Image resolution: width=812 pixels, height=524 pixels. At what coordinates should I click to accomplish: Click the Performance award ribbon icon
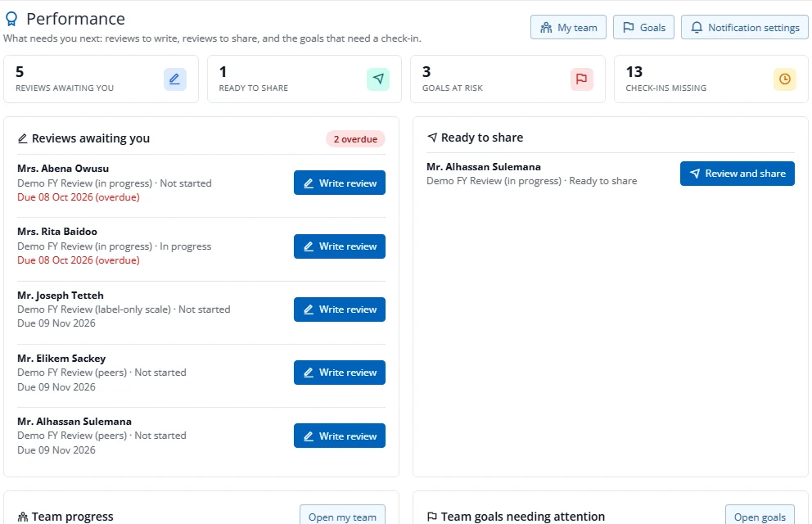[x=11, y=19]
